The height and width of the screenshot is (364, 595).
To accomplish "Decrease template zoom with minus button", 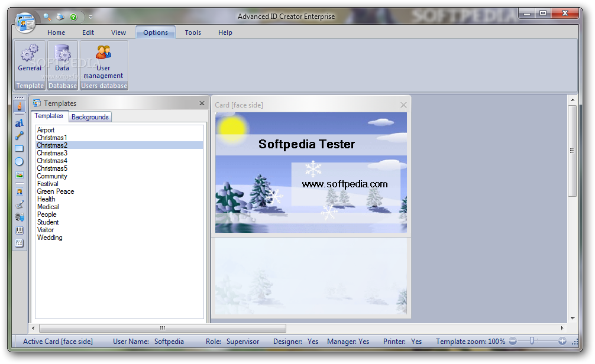I will (x=513, y=342).
